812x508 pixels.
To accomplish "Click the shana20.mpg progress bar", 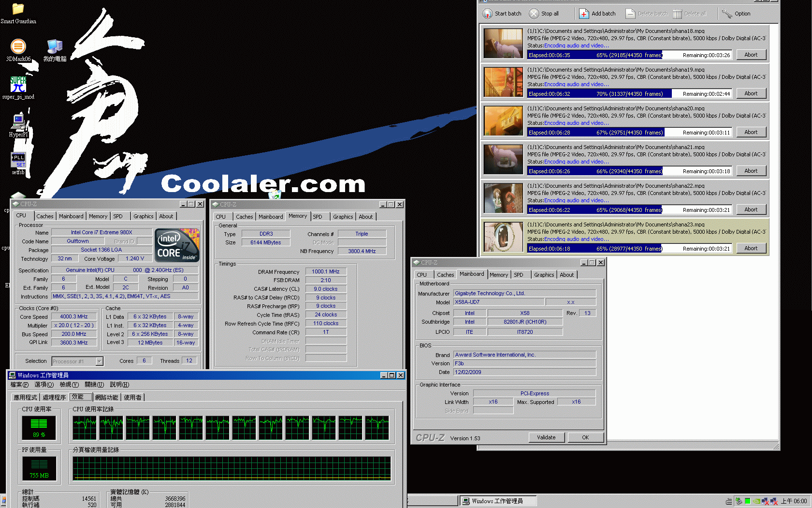I will [629, 133].
